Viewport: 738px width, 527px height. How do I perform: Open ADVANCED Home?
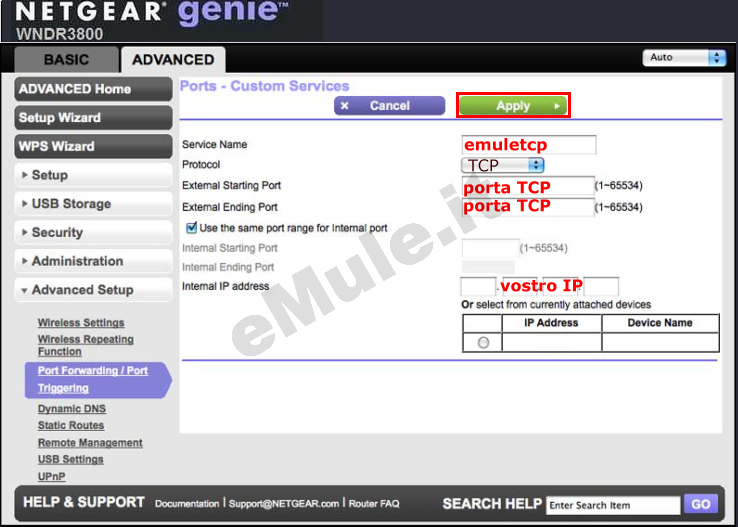[93, 89]
